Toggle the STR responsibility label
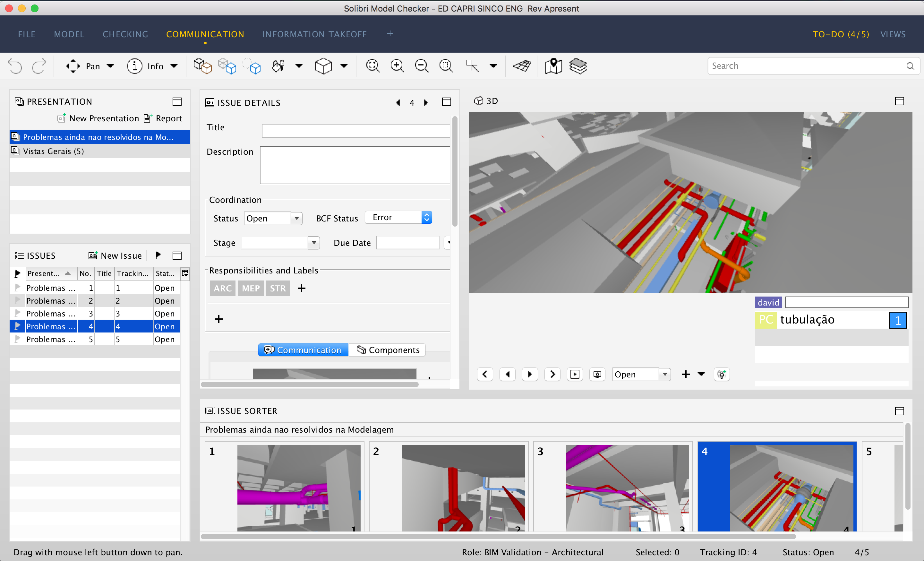The height and width of the screenshot is (561, 924). coord(278,288)
